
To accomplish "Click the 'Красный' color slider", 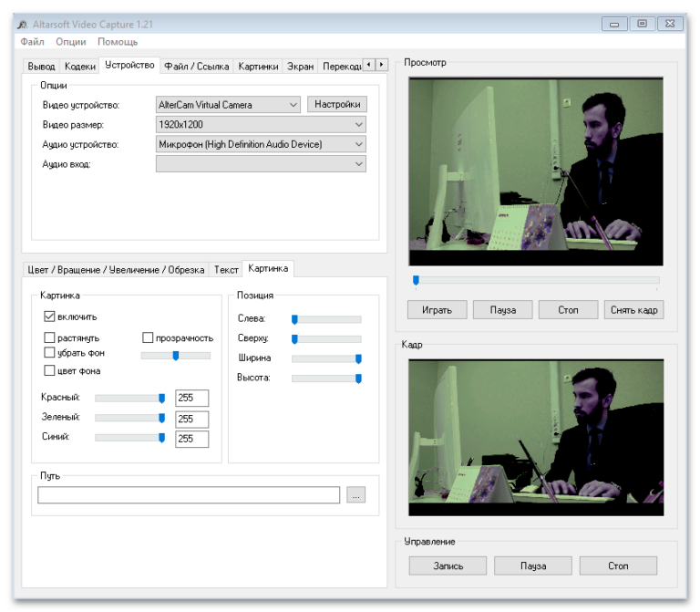I will (129, 398).
